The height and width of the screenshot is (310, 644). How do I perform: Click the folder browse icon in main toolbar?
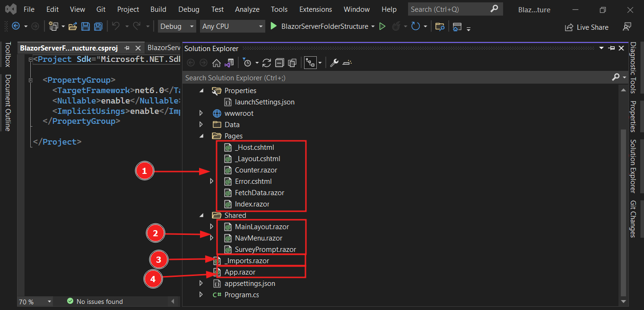pyautogui.click(x=440, y=26)
